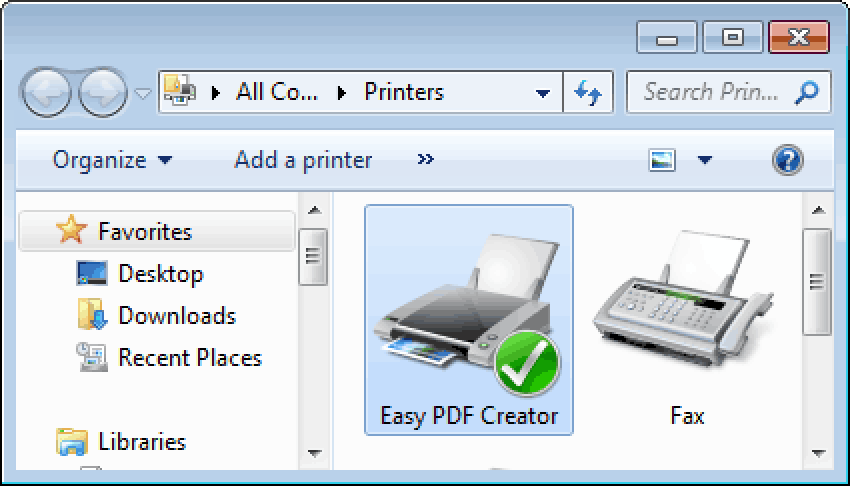Click the Favorites star icon
Image resolution: width=850 pixels, height=486 pixels.
click(71, 229)
